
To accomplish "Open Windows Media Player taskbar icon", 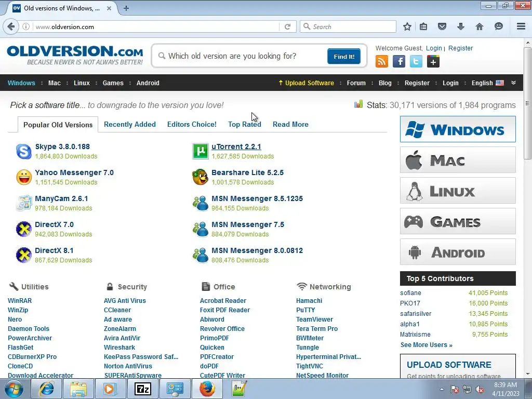I will pos(110,389).
